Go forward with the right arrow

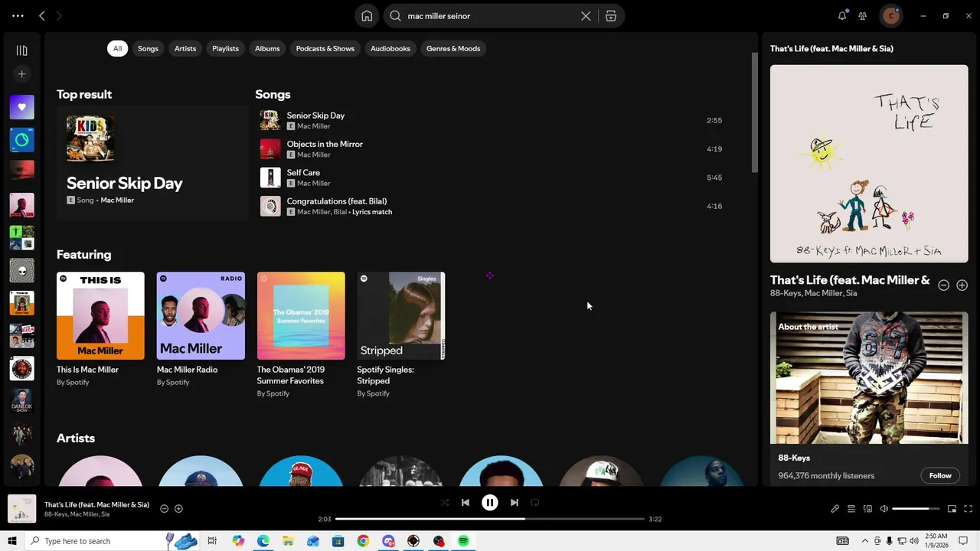coord(59,15)
